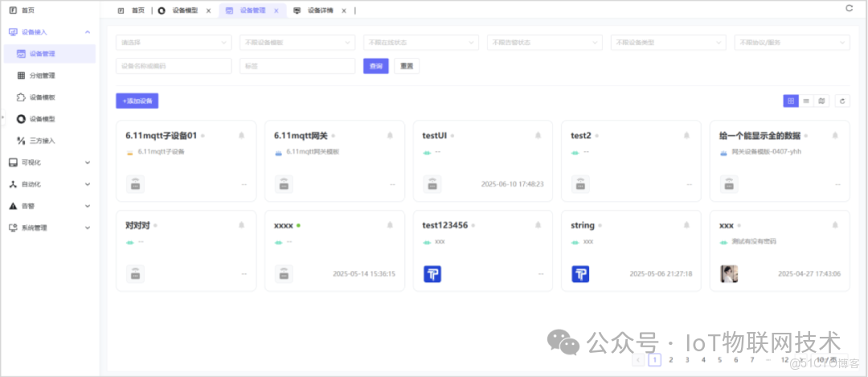Open the 10/页 page size selector
Screen dimensions: 868x377
click(x=829, y=360)
